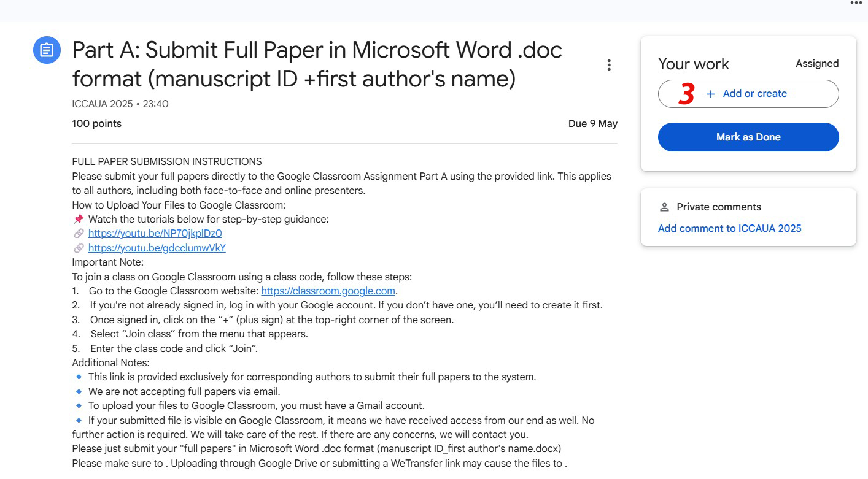Click the red number 3 annotation

(686, 94)
